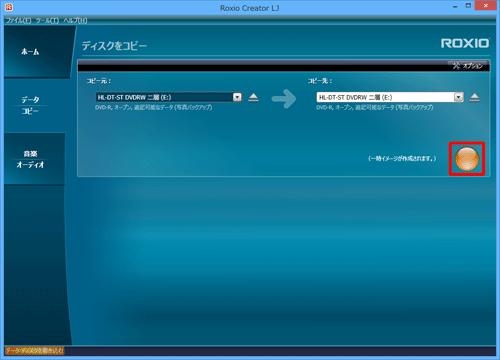Eject the source drive tray

(x=253, y=97)
